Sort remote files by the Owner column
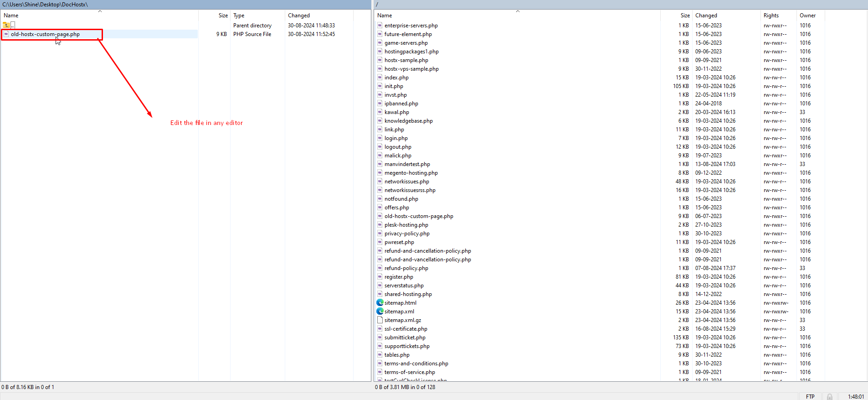The width and height of the screenshot is (868, 400). [807, 16]
